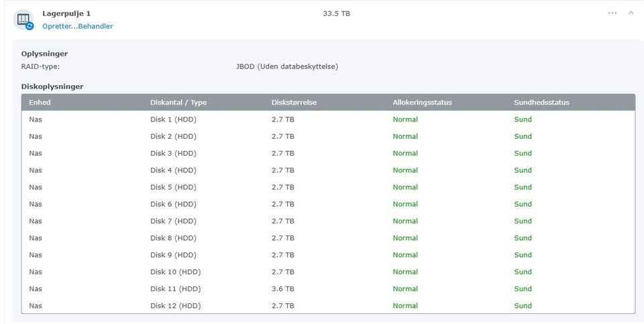Click the Lagerpulje 1 storage pool icon
The width and height of the screenshot is (644, 324).
[23, 19]
